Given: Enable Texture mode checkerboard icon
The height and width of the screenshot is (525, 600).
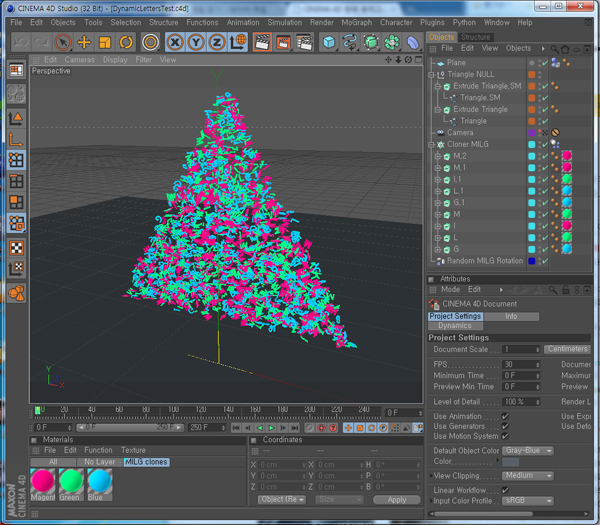Looking at the screenshot, I should coord(16,248).
